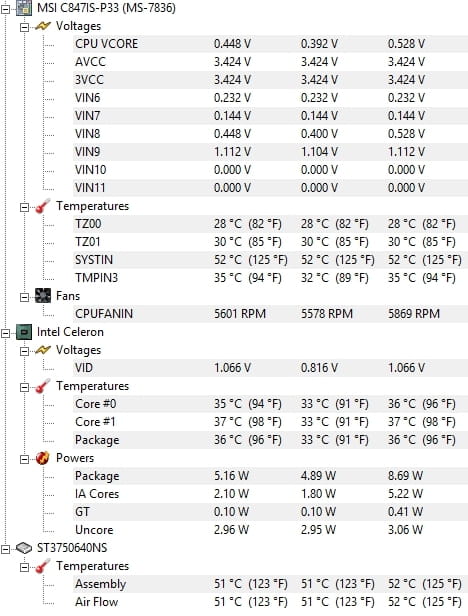The width and height of the screenshot is (468, 616).
Task: Collapse the Intel Celeron node
Action: [6, 333]
